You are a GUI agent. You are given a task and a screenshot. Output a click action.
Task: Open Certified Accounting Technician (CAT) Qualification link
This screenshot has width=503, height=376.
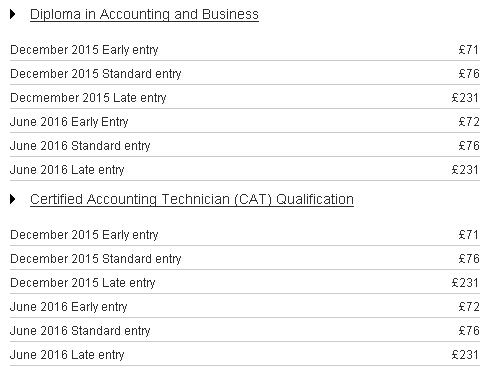coord(192,200)
